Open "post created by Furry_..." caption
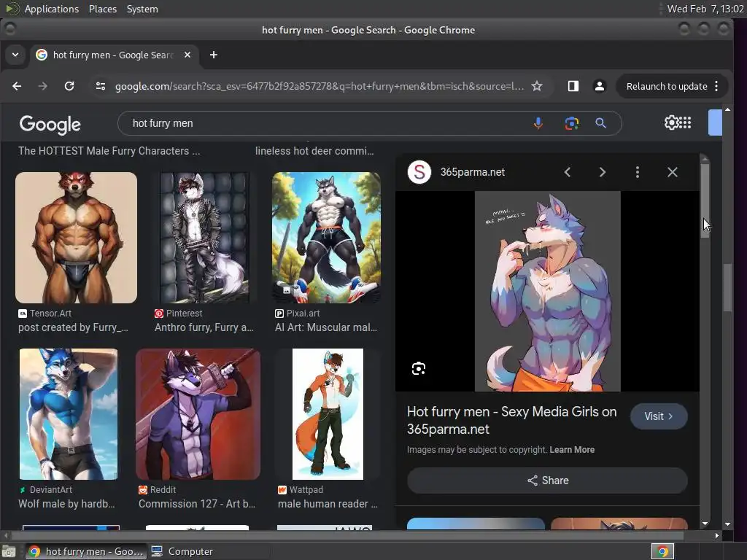747x560 pixels. 73,327
